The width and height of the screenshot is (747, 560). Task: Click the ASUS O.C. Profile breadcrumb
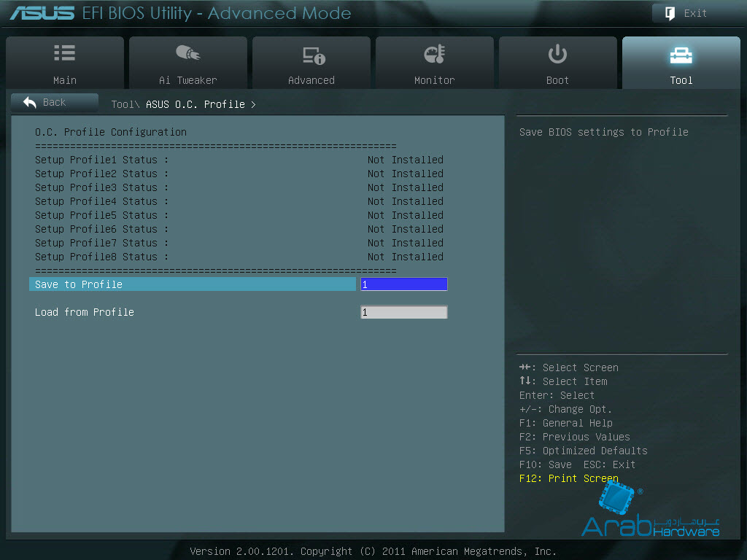click(x=196, y=104)
